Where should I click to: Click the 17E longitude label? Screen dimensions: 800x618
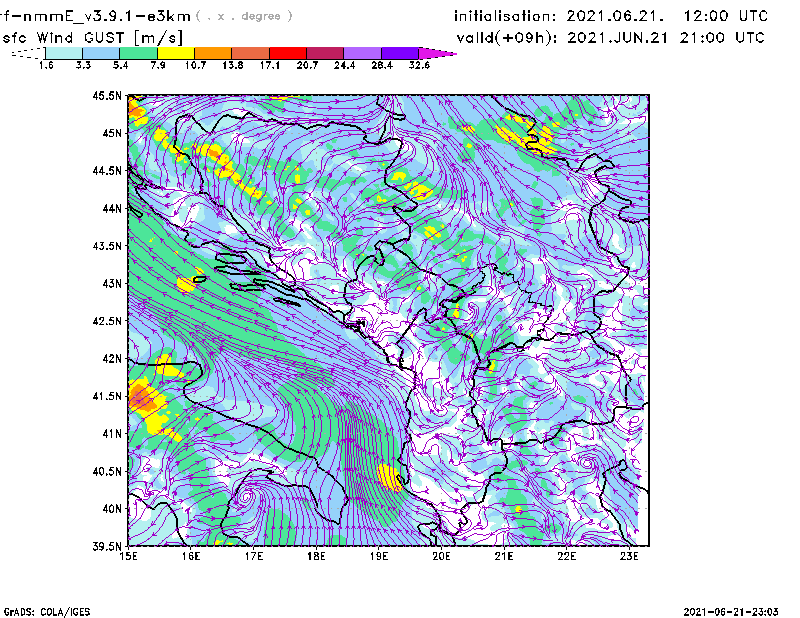pos(254,556)
